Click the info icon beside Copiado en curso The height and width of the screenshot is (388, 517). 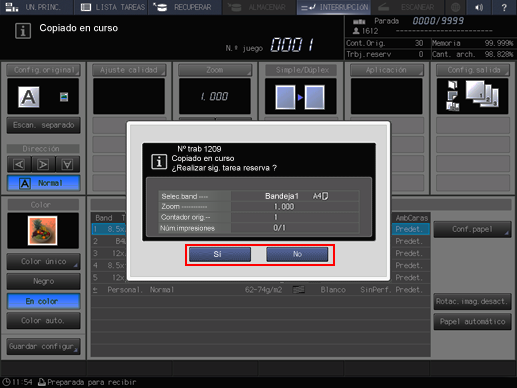(23, 31)
